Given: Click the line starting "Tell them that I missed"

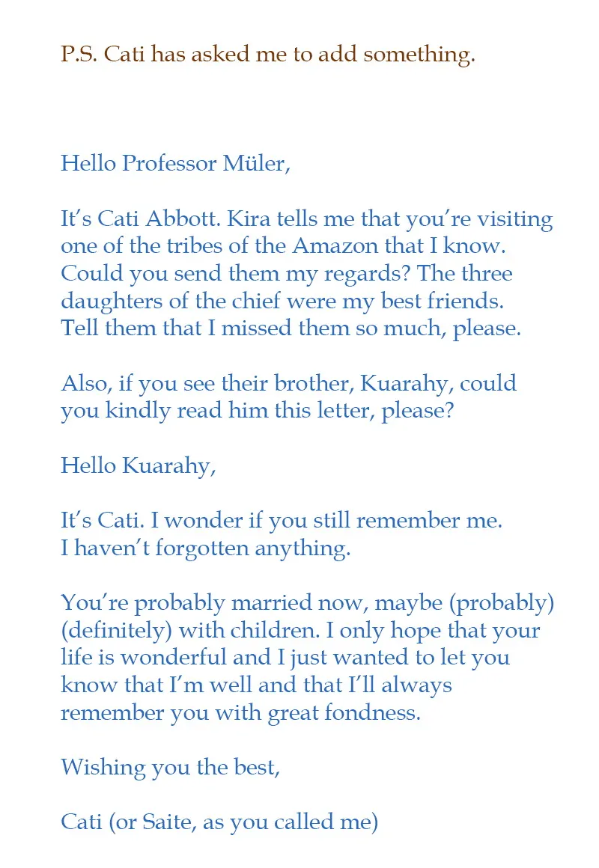Looking at the screenshot, I should click(x=291, y=328).
